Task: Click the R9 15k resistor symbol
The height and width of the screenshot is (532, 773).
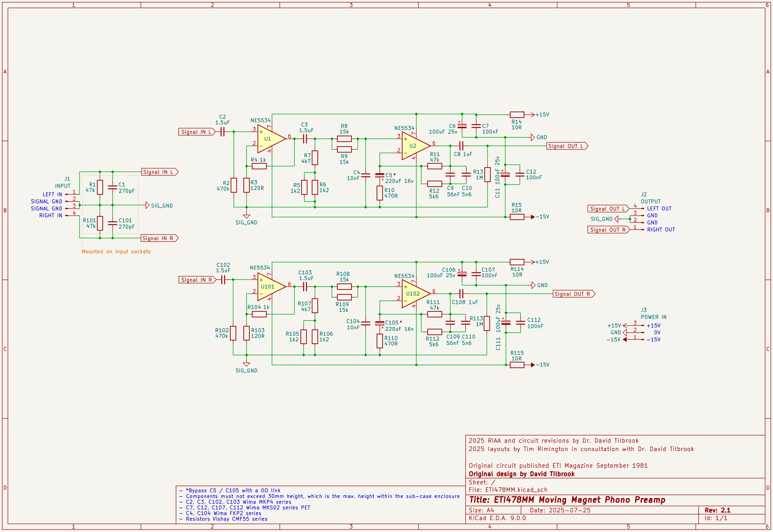Action: pos(344,149)
